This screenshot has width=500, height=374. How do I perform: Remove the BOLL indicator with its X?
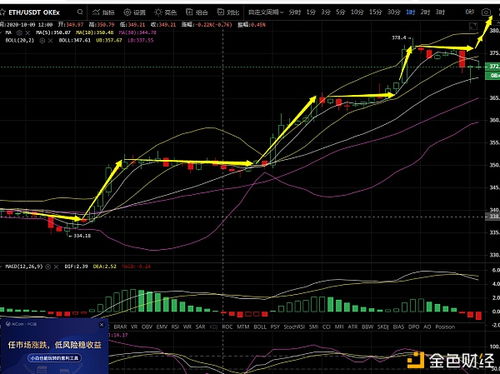point(50,40)
